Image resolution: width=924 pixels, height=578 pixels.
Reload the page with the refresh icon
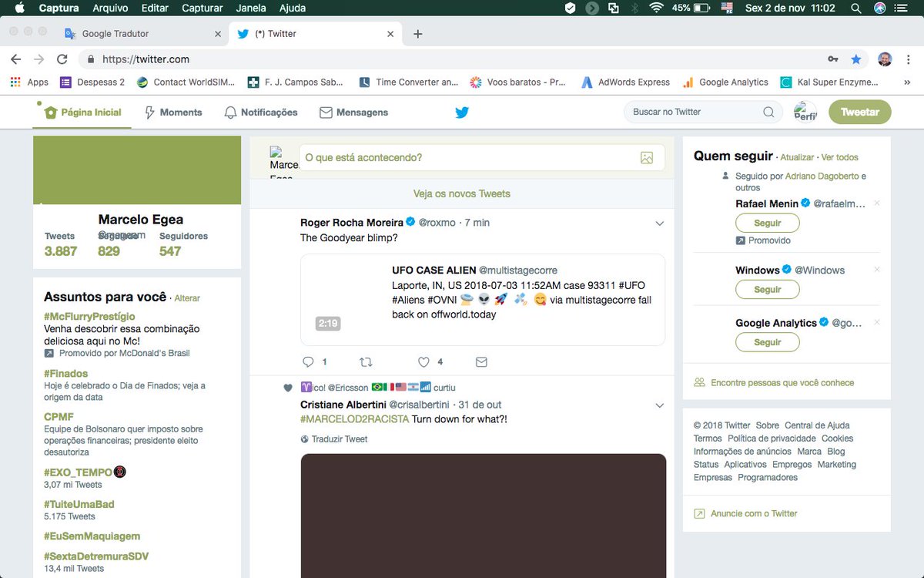62,59
